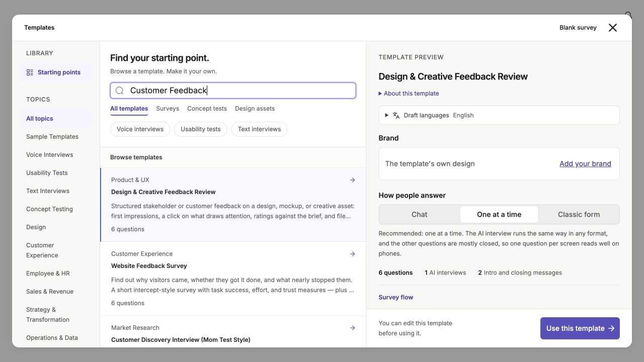644x362 pixels.
Task: Open Customer Discovery Interview arrow icon
Action: pos(352,328)
